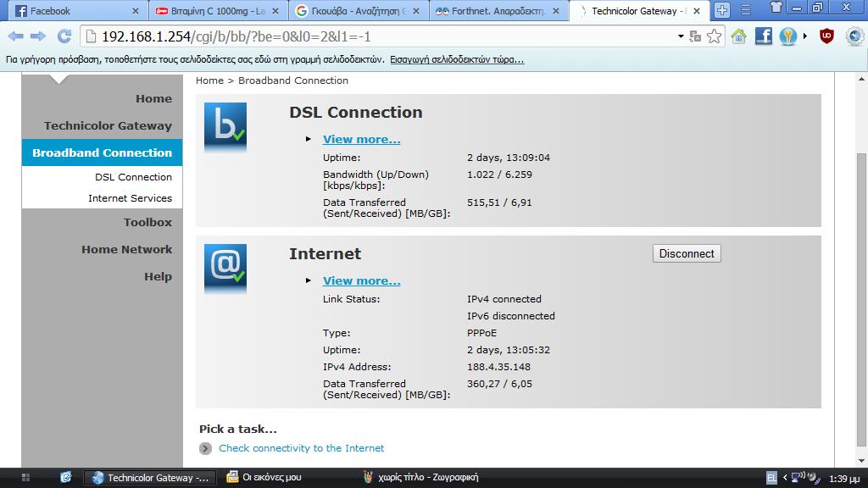This screenshot has height=488, width=868.
Task: Open the address bar history dropdown arrow
Action: (681, 36)
